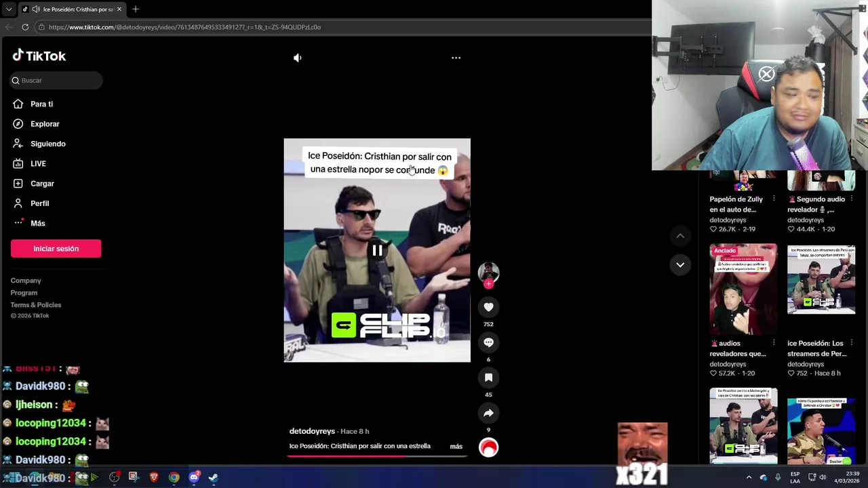The width and height of the screenshot is (868, 488).
Task: Open the Para ti feed
Action: pos(41,104)
